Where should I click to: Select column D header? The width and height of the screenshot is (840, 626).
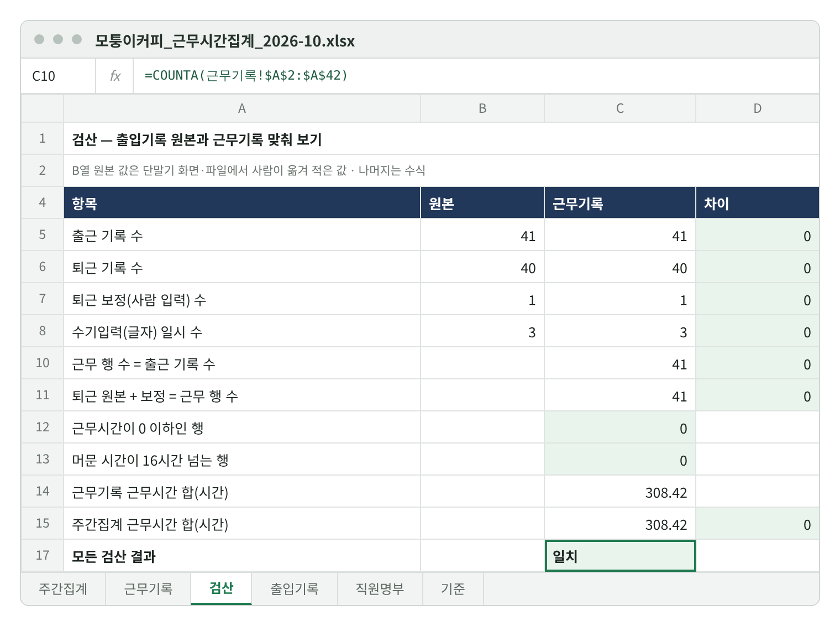point(758,108)
